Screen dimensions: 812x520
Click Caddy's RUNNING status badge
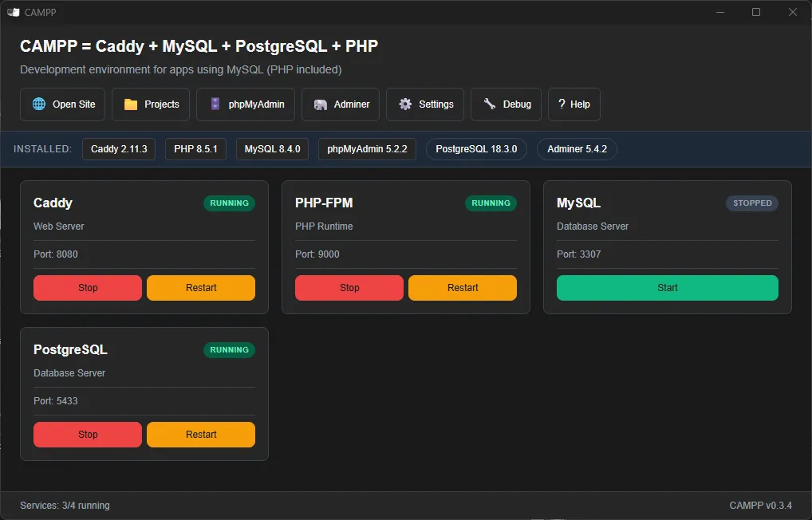(x=230, y=203)
